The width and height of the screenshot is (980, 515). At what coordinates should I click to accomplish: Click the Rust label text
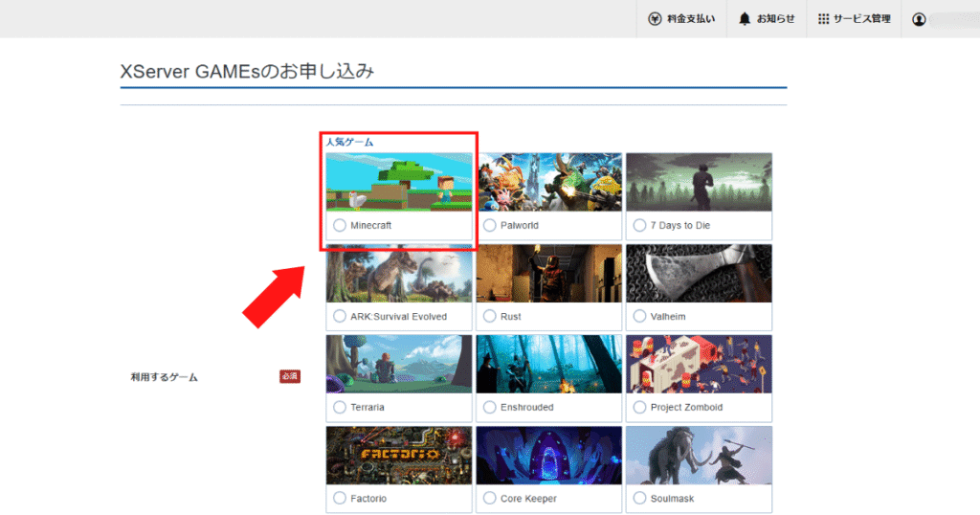[511, 316]
